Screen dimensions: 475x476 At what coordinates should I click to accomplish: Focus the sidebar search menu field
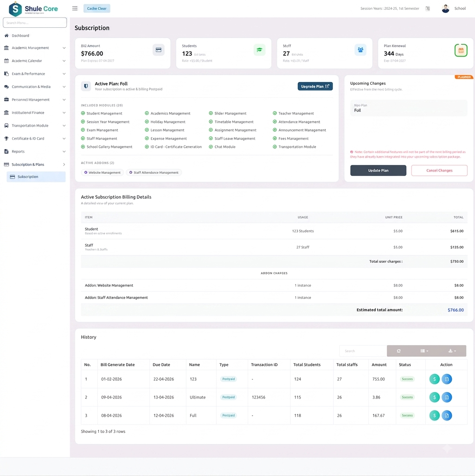(35, 23)
